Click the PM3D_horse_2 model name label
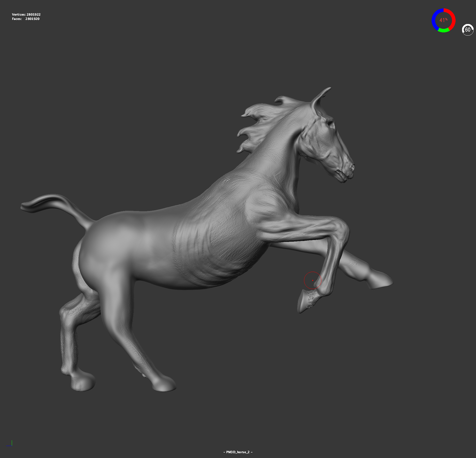Viewport: 476px width, 458px height. (x=238, y=452)
